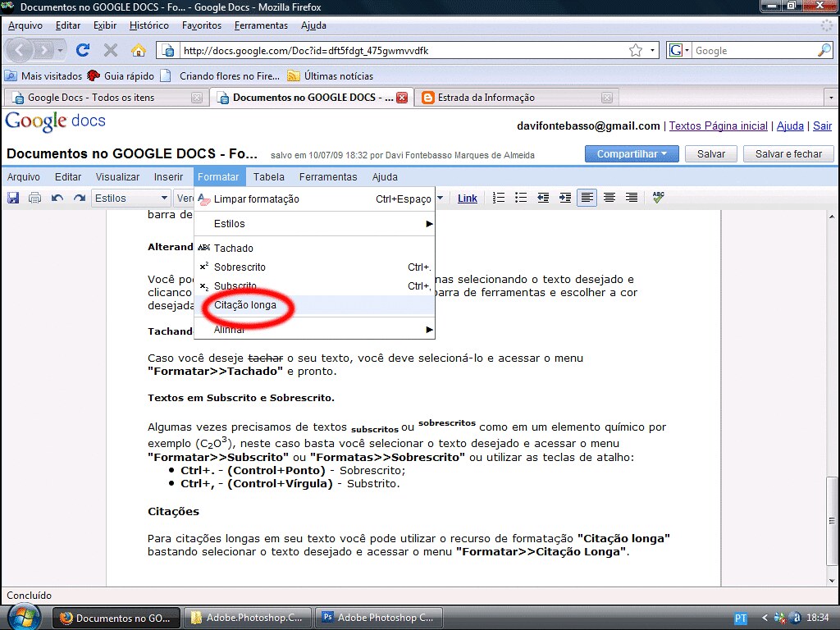Click inside the URL address field

(x=404, y=50)
